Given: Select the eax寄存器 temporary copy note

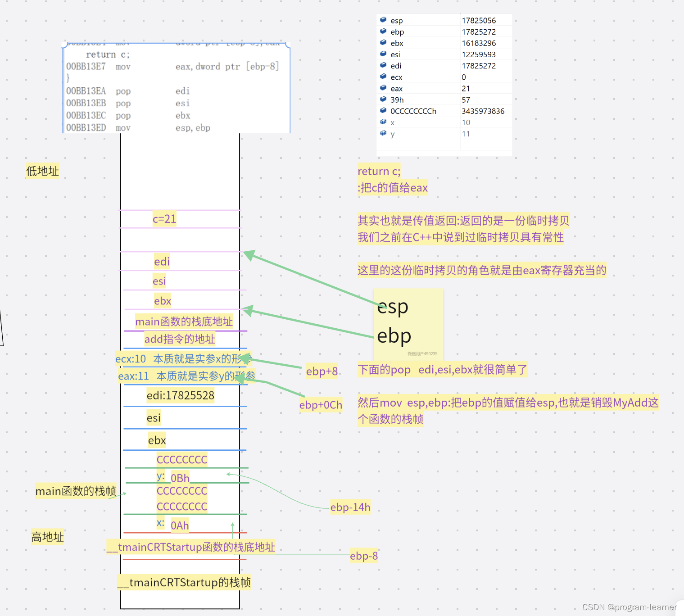Looking at the screenshot, I should pos(482,270).
